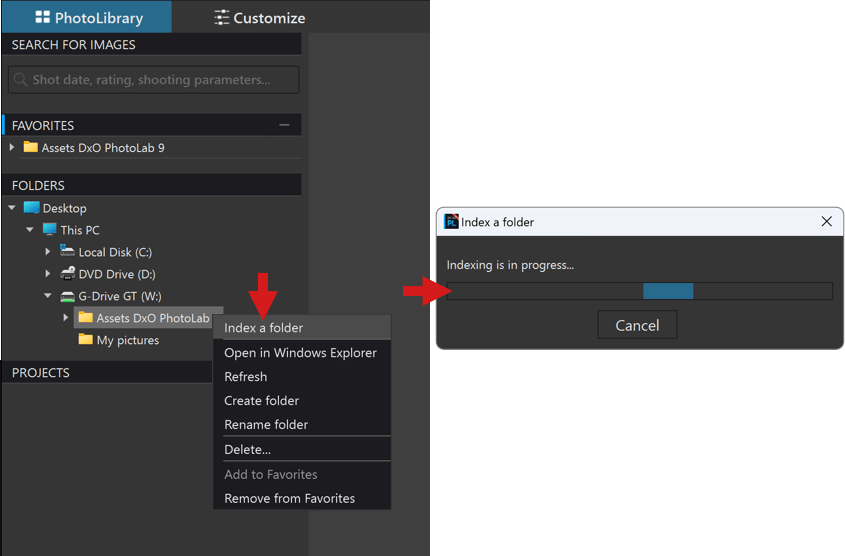845x556 pixels.
Task: Select Assets DxO PhotoLab 9 folder icon in Favorites
Action: coord(31,147)
